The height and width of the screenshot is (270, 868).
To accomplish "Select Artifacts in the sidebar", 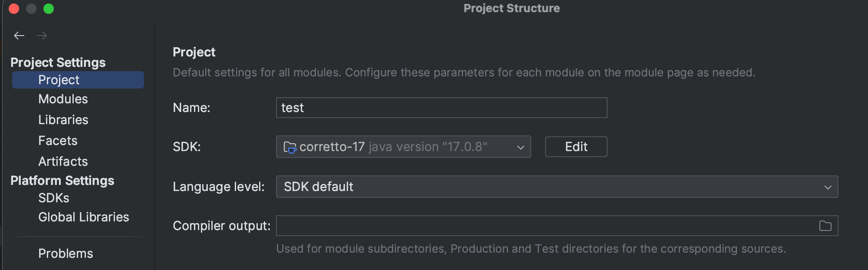I will click(63, 161).
